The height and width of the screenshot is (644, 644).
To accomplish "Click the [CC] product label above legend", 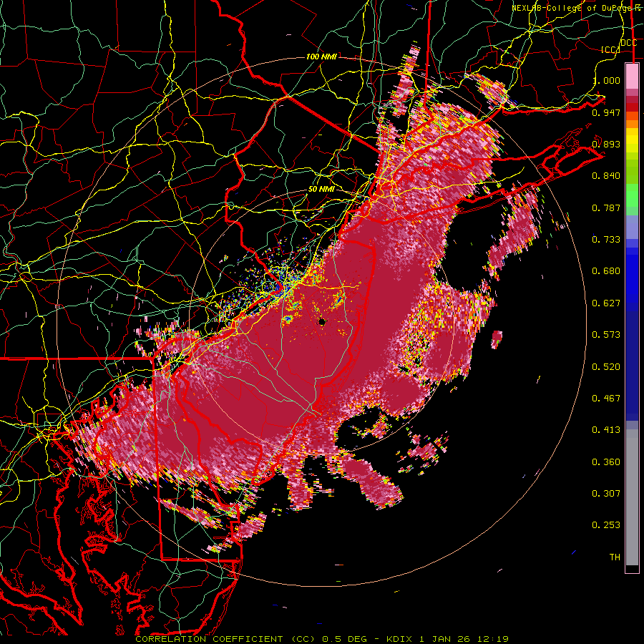I will tap(610, 49).
